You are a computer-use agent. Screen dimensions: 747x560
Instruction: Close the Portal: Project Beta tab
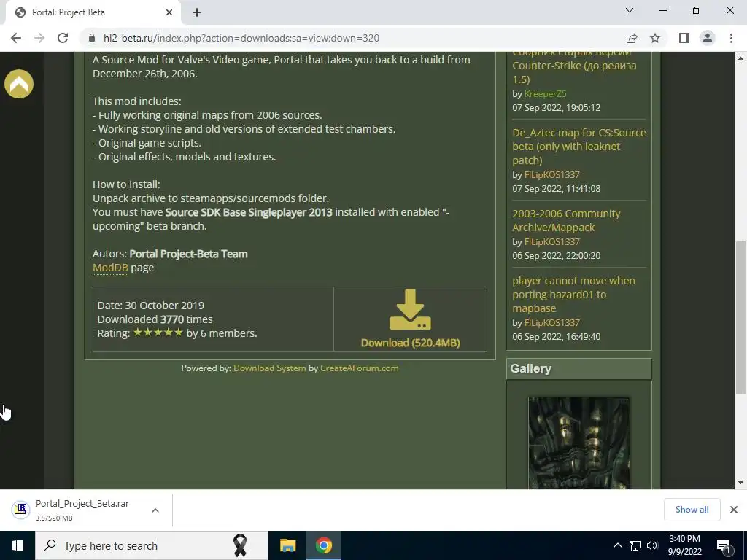tap(169, 12)
